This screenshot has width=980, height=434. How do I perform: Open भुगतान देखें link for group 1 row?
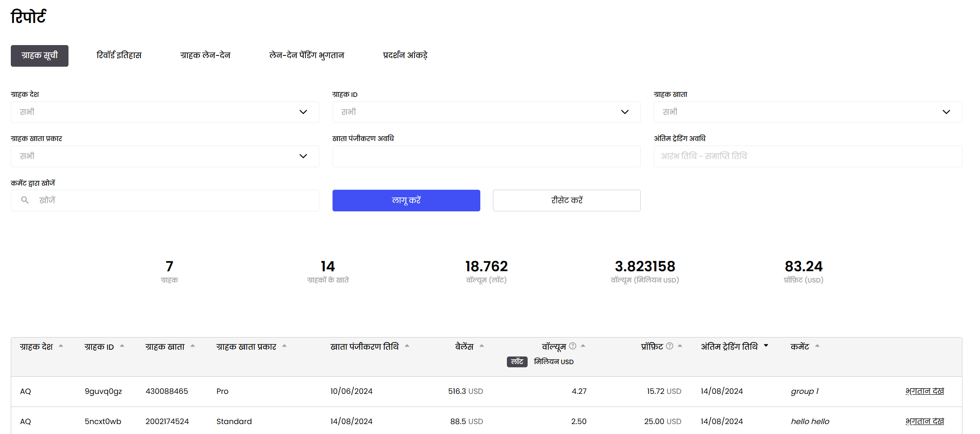pos(925,391)
